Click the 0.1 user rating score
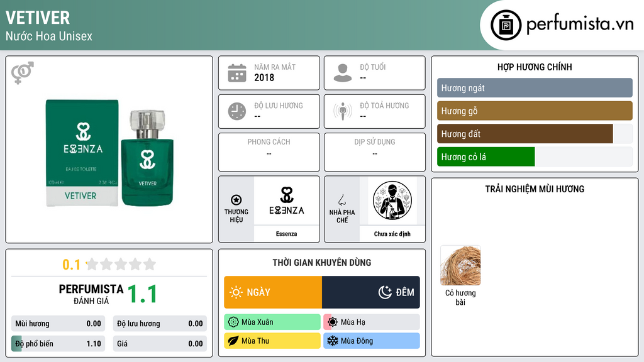Viewport: 644px width, 362px height. 72,265
